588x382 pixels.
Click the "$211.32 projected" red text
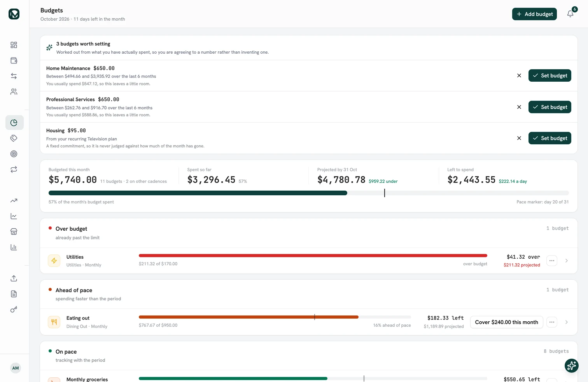point(522,265)
